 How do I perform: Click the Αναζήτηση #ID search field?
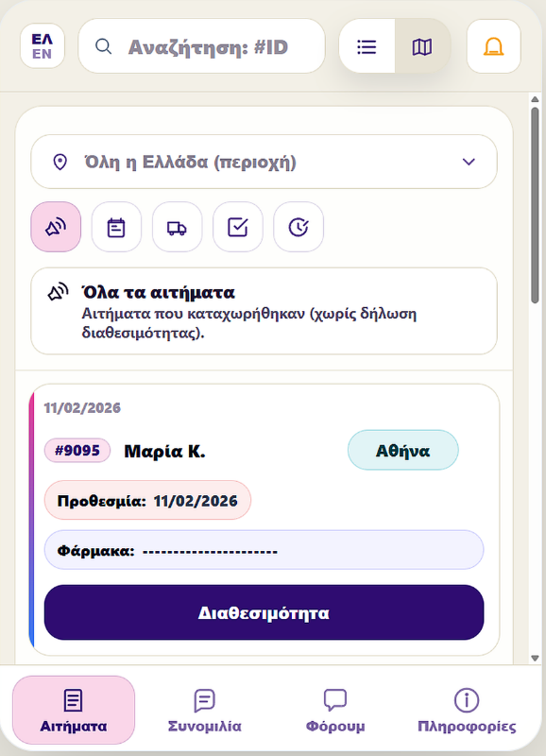(201, 45)
